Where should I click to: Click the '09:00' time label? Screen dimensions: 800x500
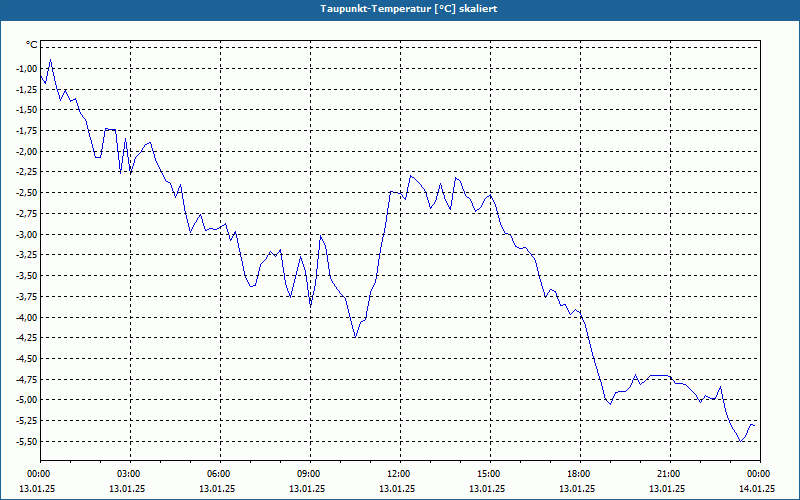(310, 474)
